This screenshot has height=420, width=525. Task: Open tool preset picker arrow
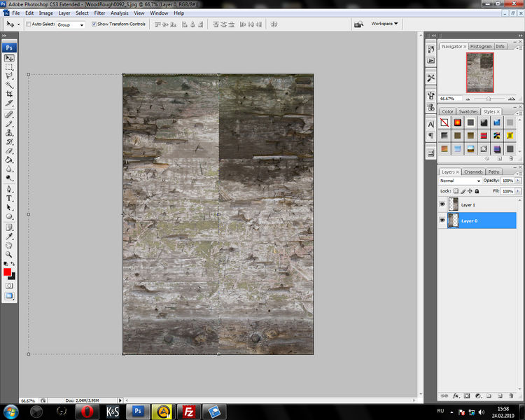coord(19,24)
